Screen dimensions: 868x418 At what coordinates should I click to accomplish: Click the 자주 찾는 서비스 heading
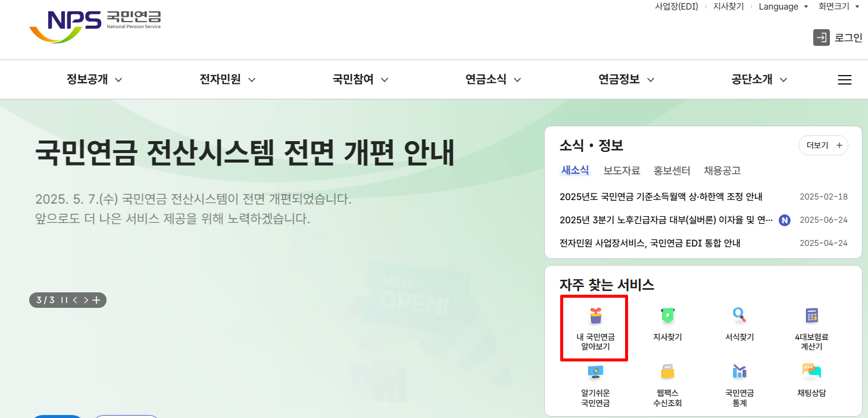pyautogui.click(x=607, y=285)
